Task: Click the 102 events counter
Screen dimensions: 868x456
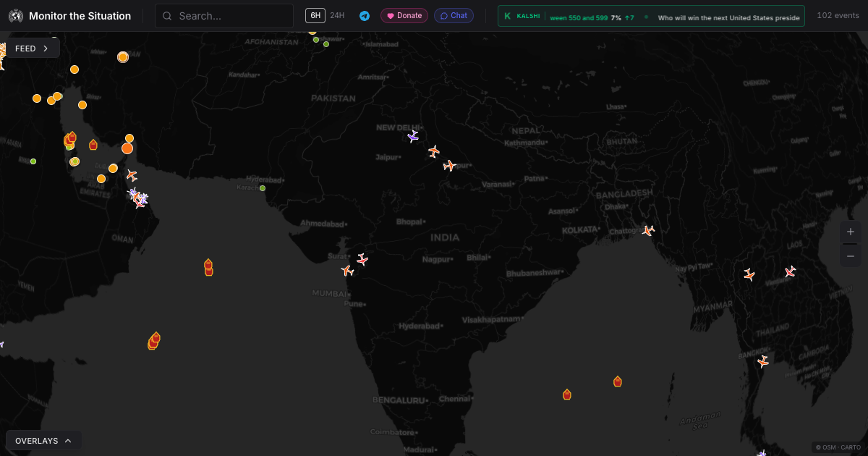Action: 837,14
